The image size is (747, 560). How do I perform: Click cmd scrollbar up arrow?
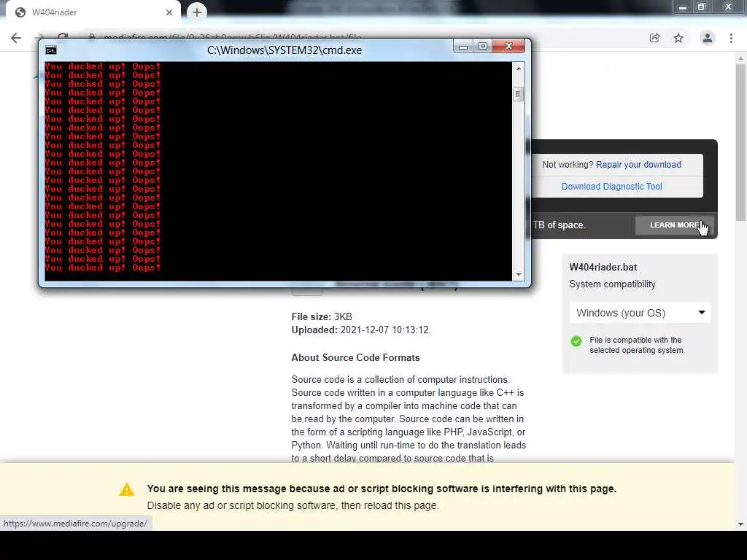(x=519, y=69)
